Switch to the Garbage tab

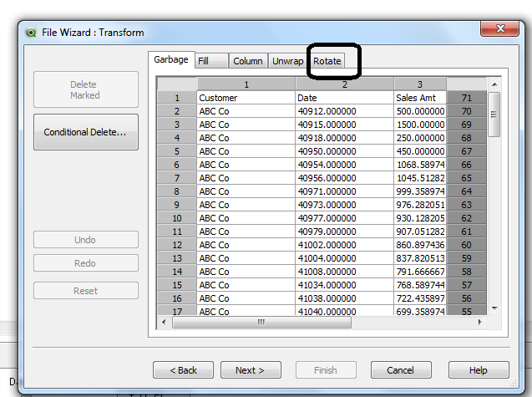[171, 60]
